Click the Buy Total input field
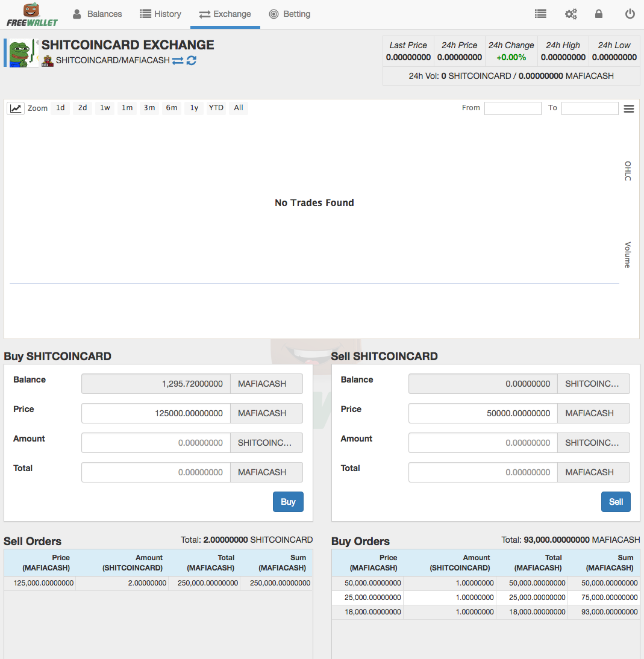 click(156, 472)
